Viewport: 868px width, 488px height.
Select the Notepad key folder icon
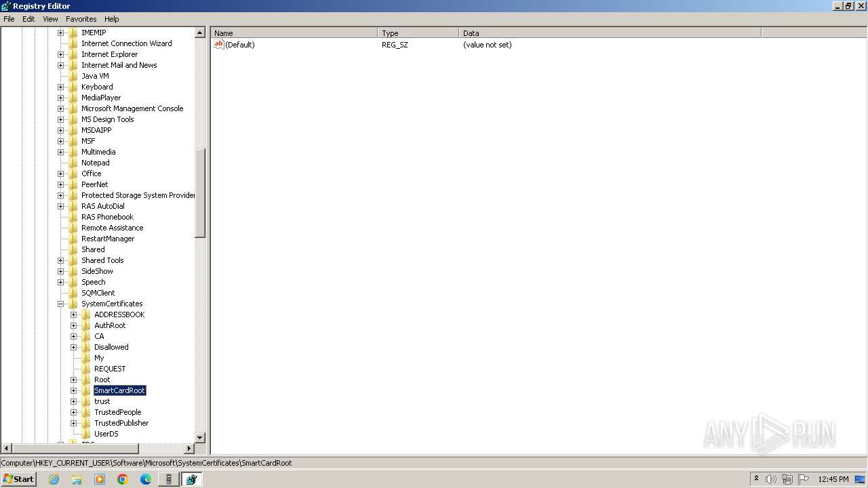pos(73,163)
